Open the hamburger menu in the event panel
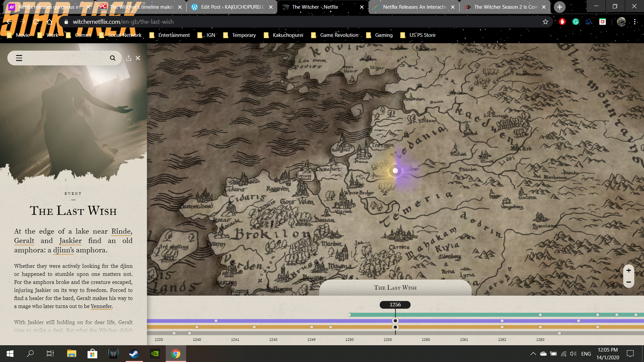 19,58
